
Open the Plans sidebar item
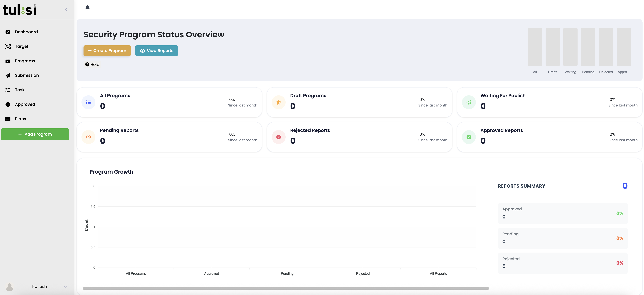click(x=20, y=119)
